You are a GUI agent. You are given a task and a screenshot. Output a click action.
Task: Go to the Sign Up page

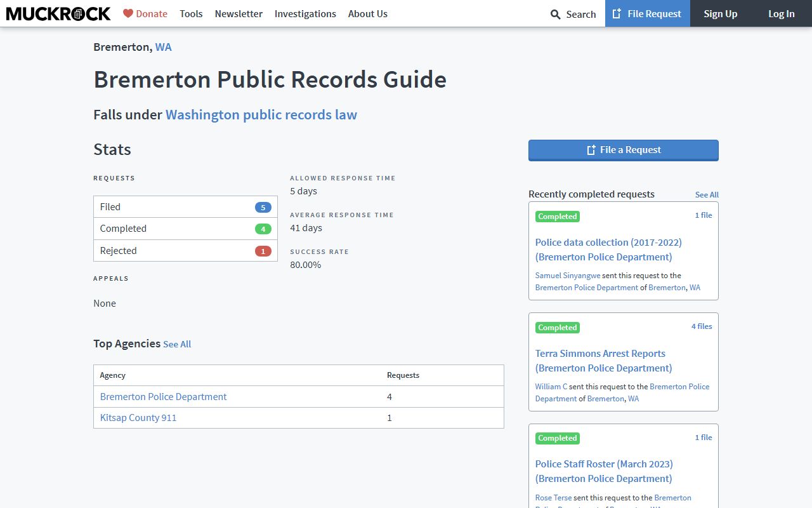click(x=721, y=13)
